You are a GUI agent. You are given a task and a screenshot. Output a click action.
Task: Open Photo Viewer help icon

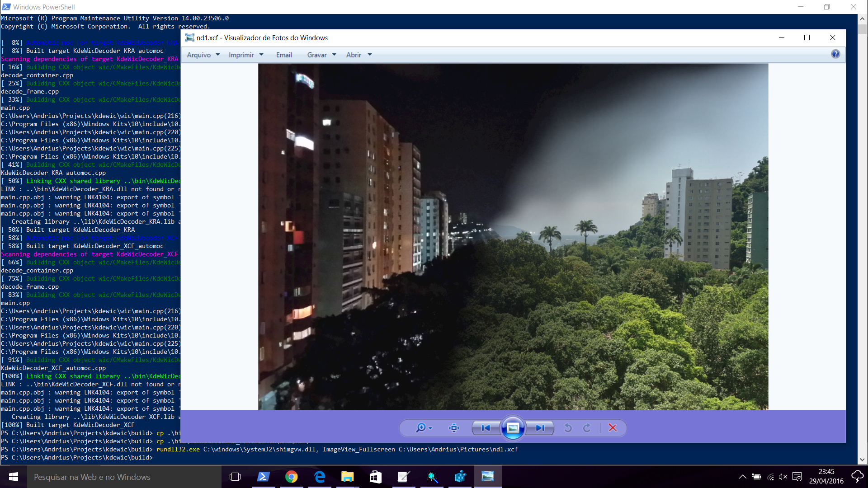click(835, 54)
